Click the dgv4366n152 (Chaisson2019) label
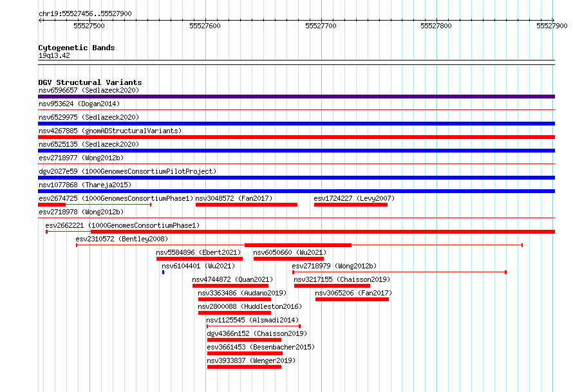 pyautogui.click(x=257, y=333)
